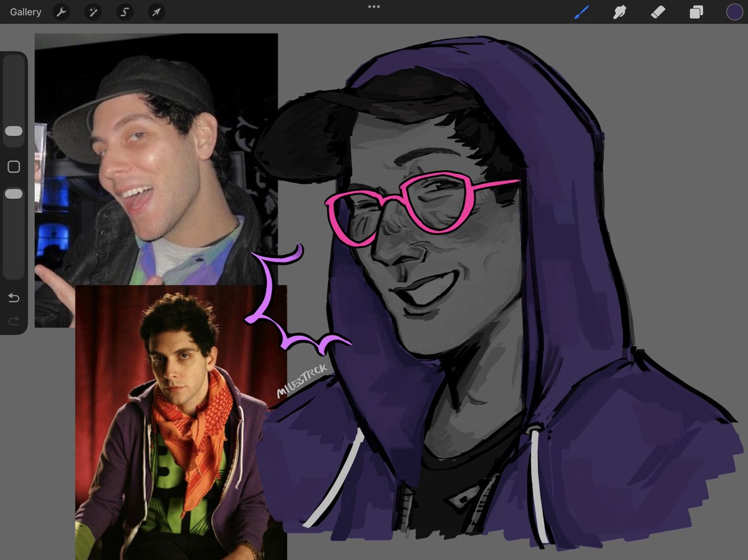Tap the brush size slider handle
Image resolution: width=748 pixels, height=560 pixels.
(x=14, y=131)
